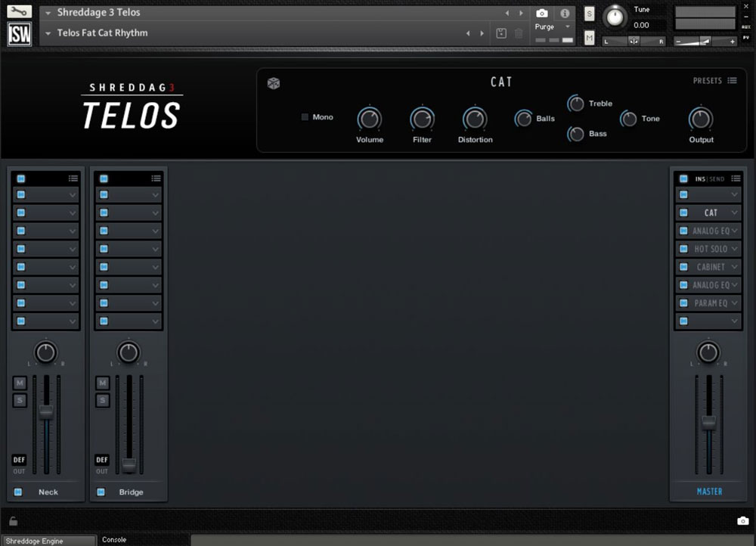Click the Treble knob
756x546 pixels.
(x=575, y=103)
